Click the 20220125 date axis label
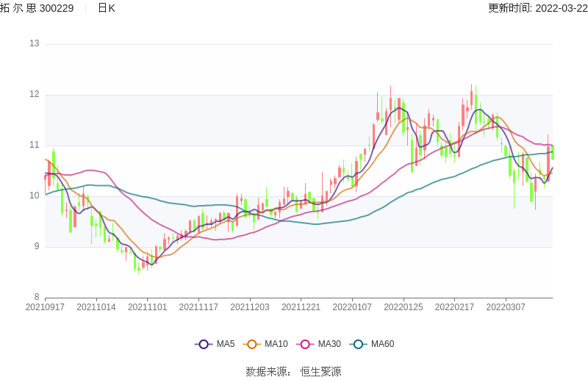 [403, 306]
